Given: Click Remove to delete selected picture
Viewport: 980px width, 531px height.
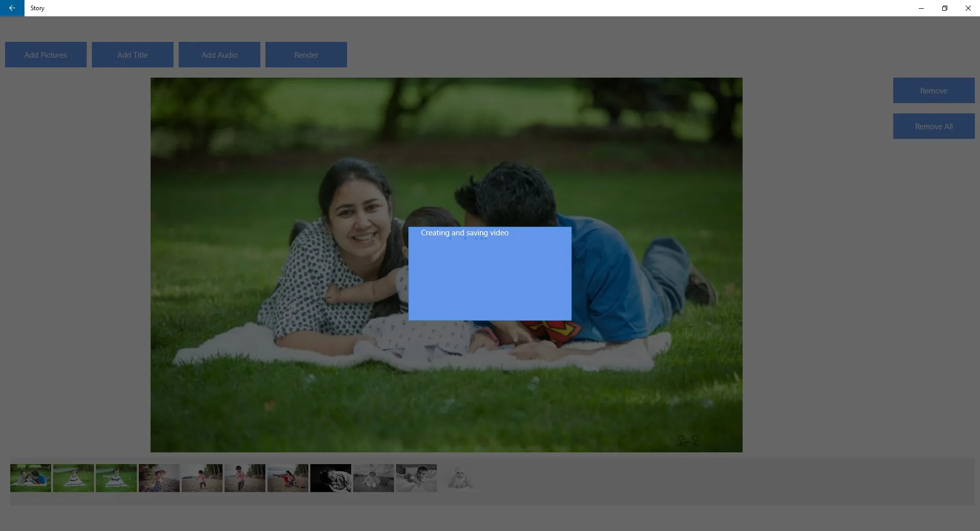Looking at the screenshot, I should [934, 90].
